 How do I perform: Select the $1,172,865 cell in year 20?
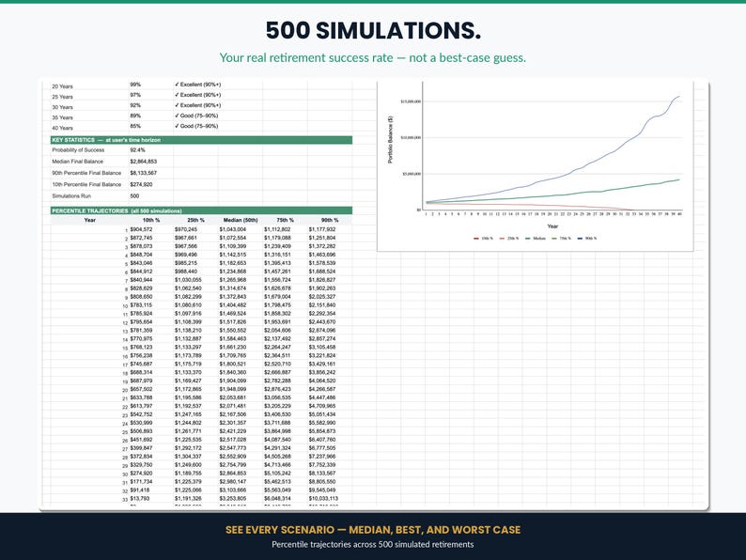(188, 389)
